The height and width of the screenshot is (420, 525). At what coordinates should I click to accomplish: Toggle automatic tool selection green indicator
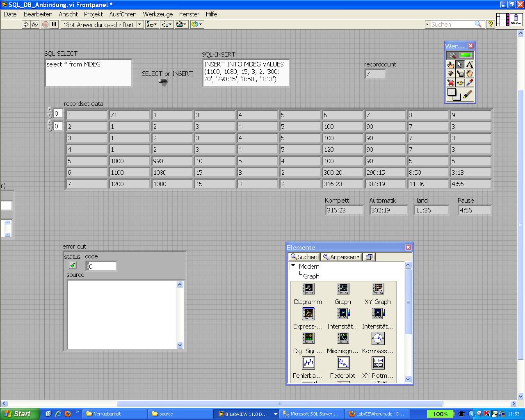(x=466, y=55)
